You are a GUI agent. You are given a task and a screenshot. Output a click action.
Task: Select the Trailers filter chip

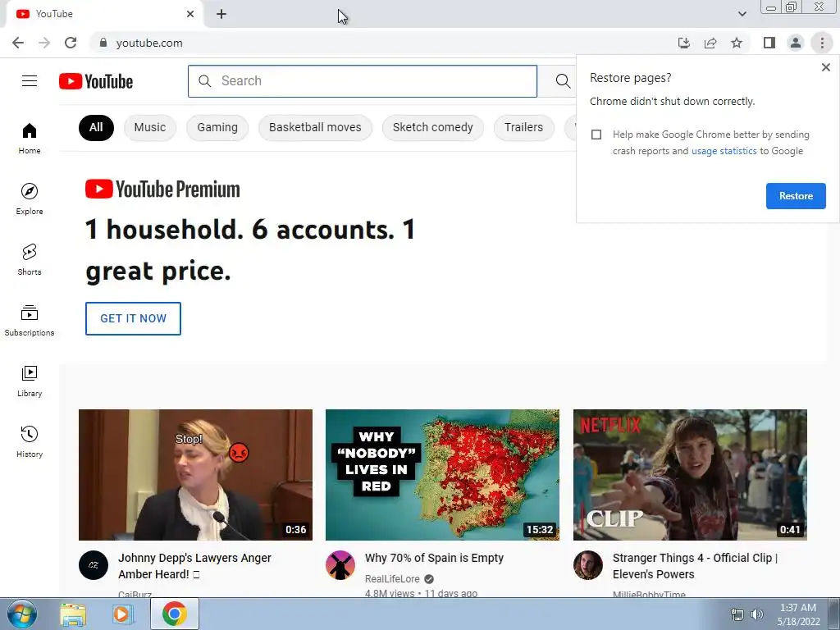tap(523, 127)
